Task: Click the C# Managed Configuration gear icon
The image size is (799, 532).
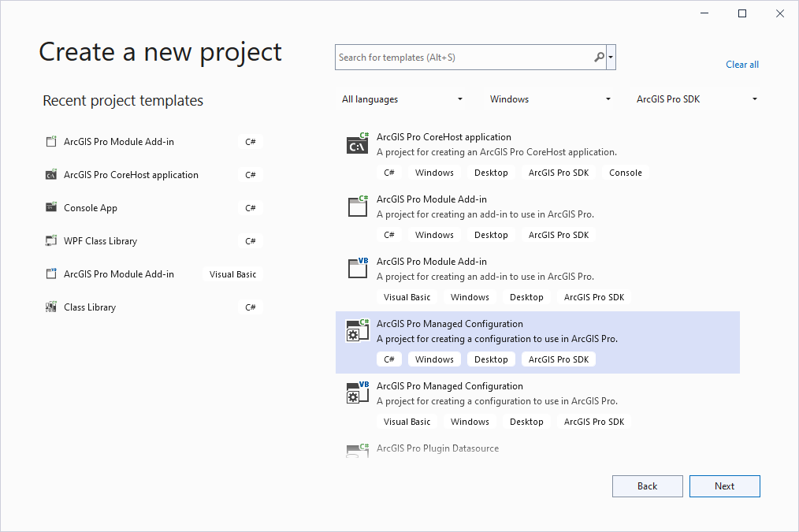Action: tap(357, 330)
